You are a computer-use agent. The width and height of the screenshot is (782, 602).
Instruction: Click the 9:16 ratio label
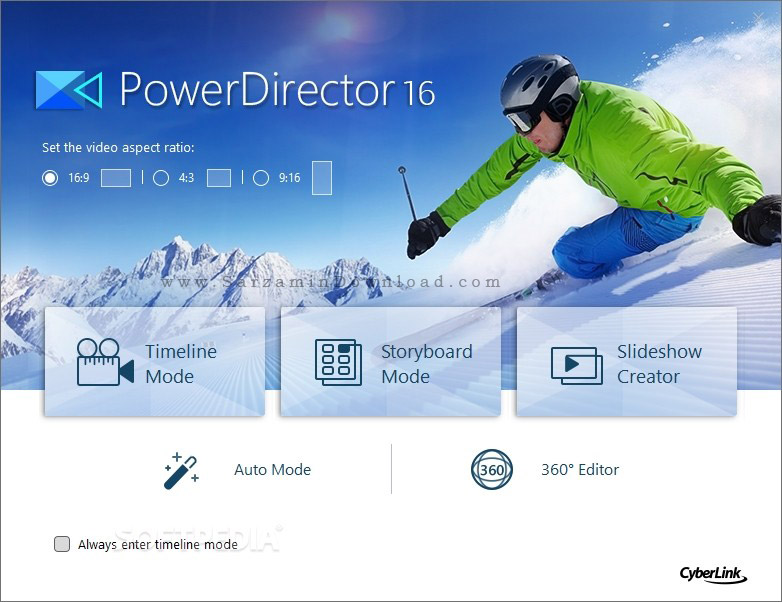[x=289, y=178]
